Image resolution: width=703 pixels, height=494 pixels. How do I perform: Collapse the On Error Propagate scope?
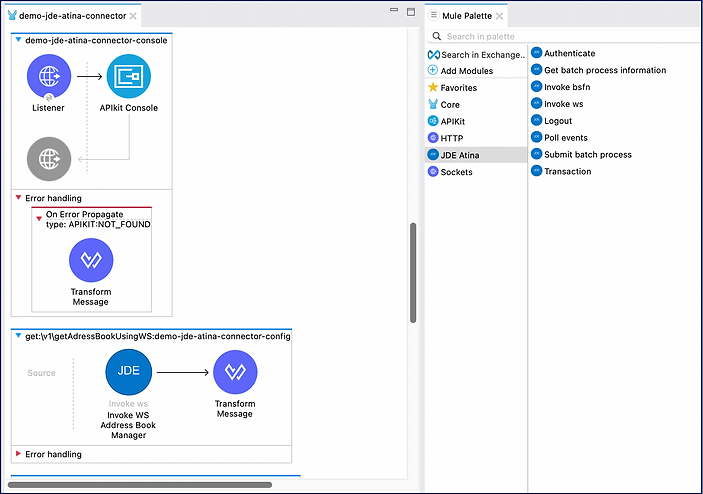tap(39, 219)
